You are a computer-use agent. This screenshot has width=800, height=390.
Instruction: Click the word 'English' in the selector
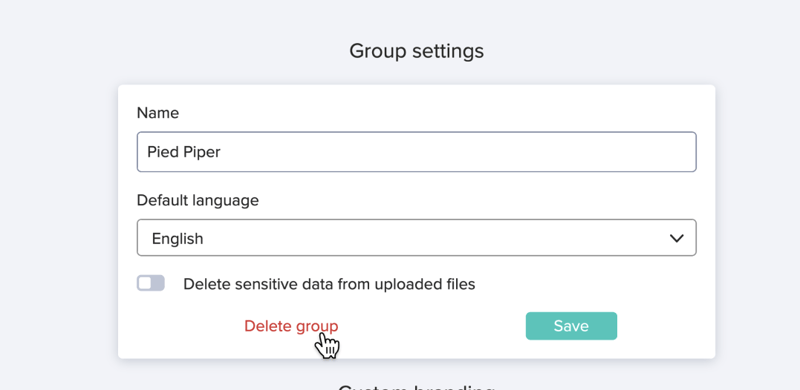(x=178, y=238)
